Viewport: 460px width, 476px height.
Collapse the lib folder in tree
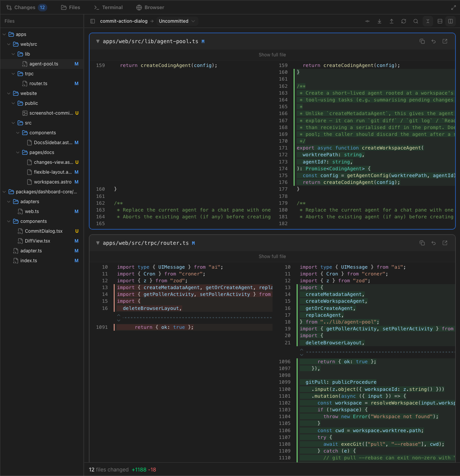[x=13, y=54]
